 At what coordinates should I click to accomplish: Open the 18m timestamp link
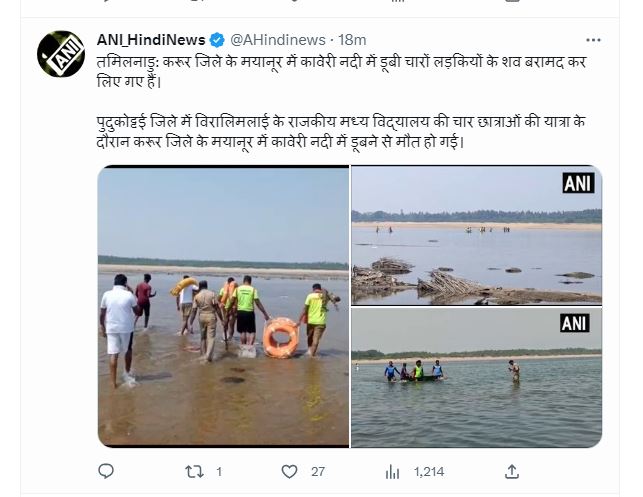(352, 40)
